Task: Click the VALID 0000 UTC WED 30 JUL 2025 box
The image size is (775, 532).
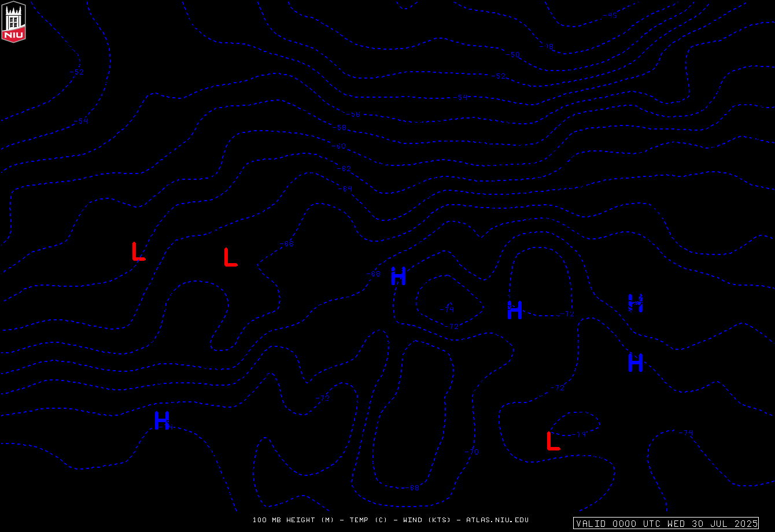Action: [666, 523]
